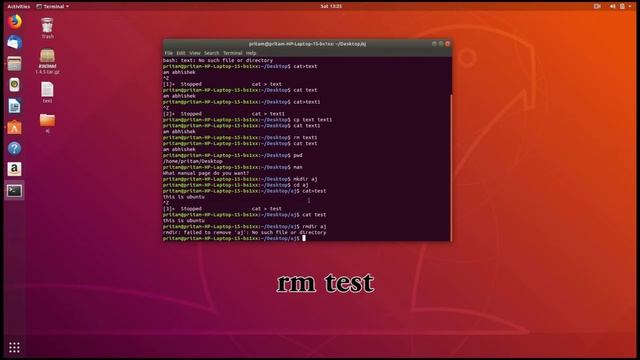This screenshot has height=360, width=640.
Task: Click the "rm text1" command line
Action: coord(240,138)
